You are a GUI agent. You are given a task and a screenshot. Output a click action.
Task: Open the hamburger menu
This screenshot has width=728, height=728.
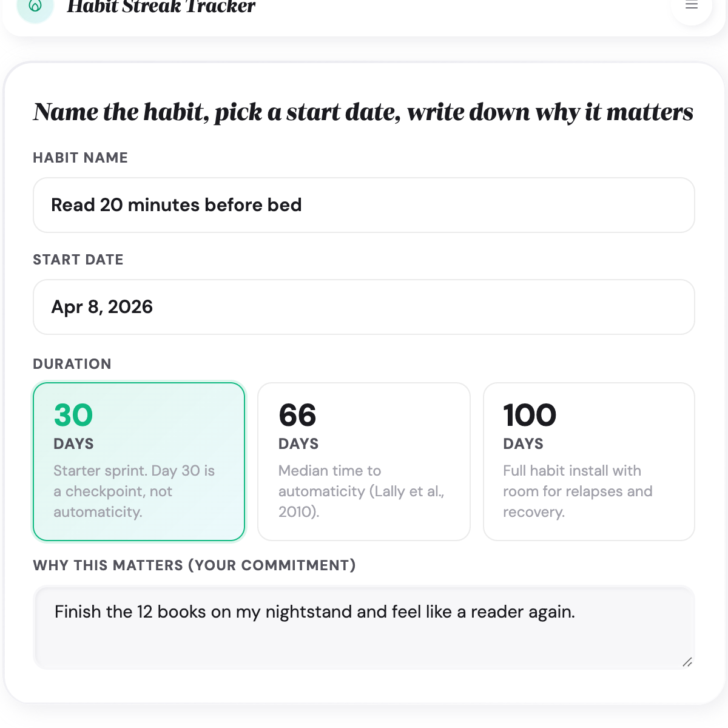coord(691,5)
